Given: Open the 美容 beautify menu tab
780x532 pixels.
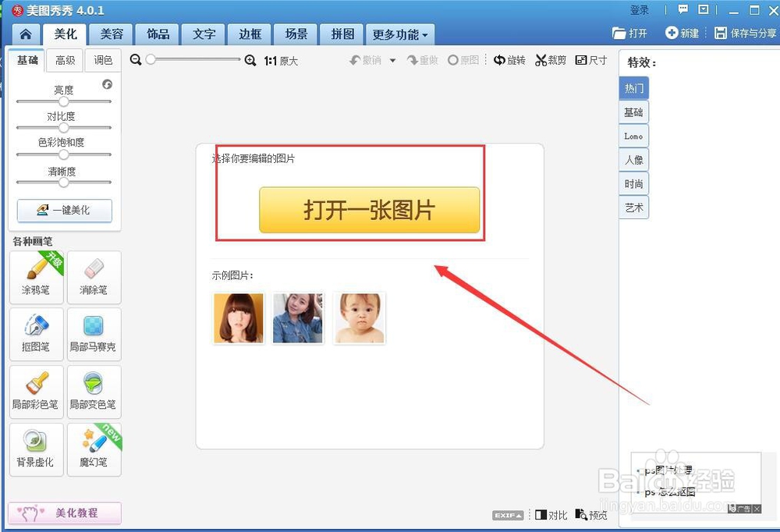Looking at the screenshot, I should tap(111, 34).
